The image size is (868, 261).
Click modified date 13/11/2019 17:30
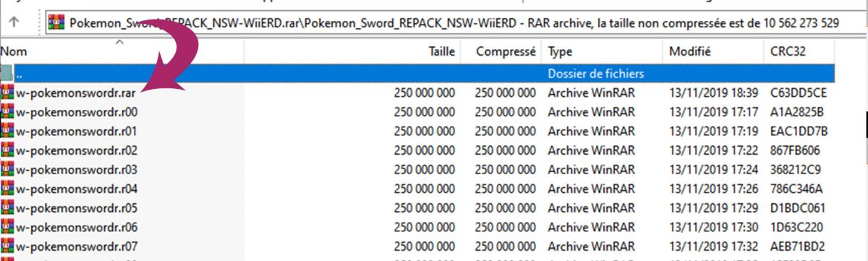coord(713,228)
